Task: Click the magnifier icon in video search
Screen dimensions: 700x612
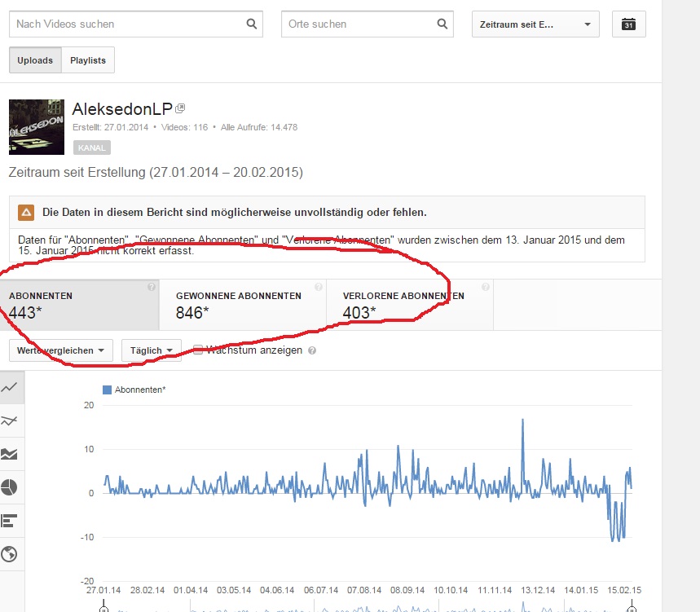Action: tap(251, 24)
